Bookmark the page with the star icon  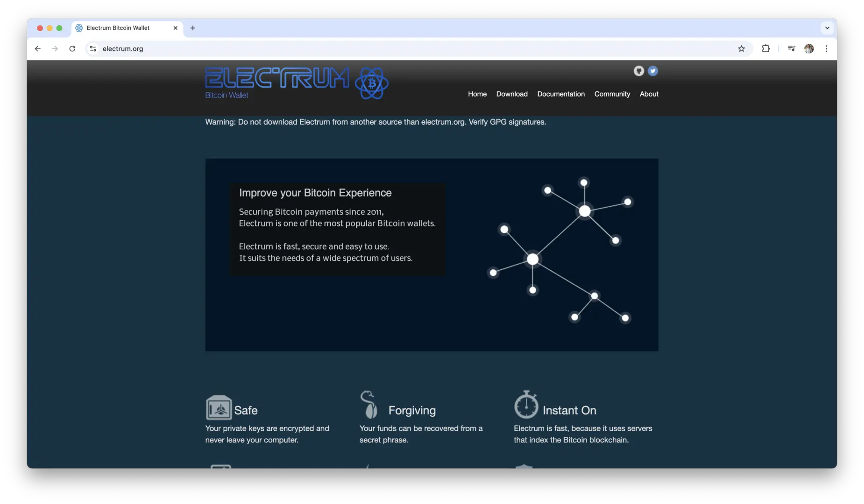pos(742,49)
